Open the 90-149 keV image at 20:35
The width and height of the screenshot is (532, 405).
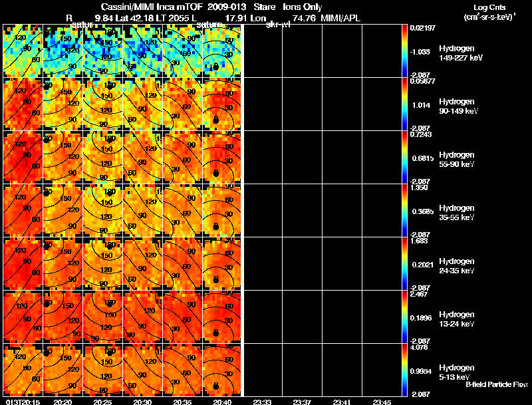click(x=182, y=104)
